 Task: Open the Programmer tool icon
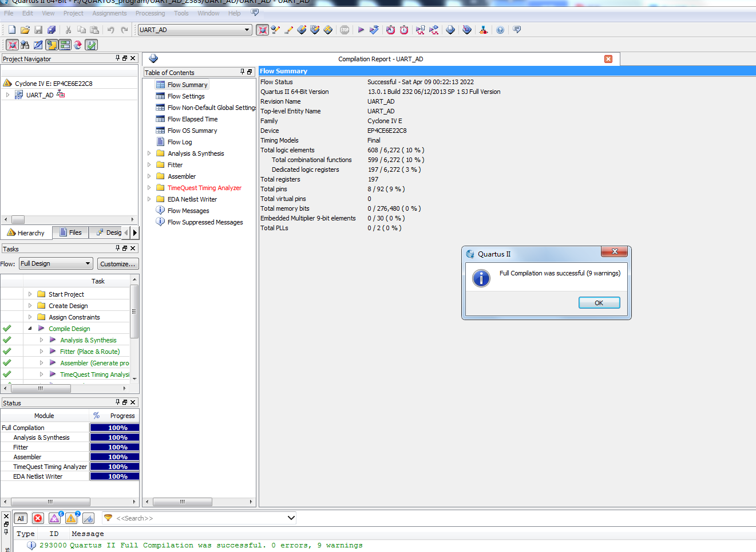[x=450, y=30]
